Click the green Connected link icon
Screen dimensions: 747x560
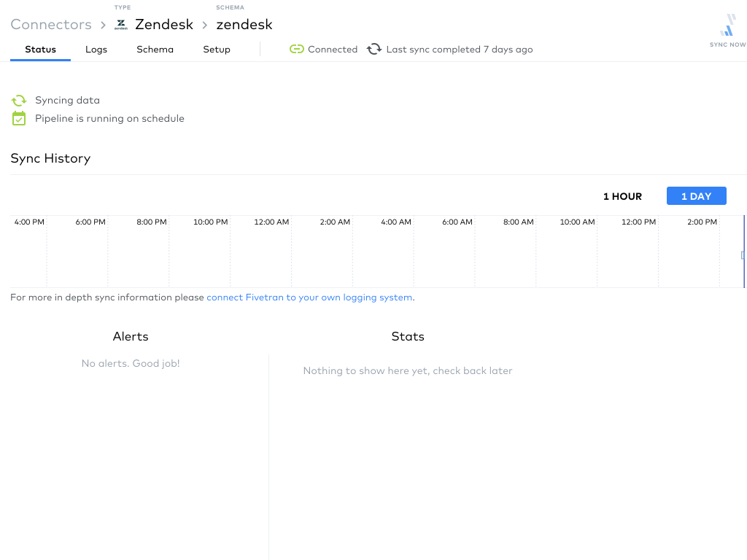[297, 49]
